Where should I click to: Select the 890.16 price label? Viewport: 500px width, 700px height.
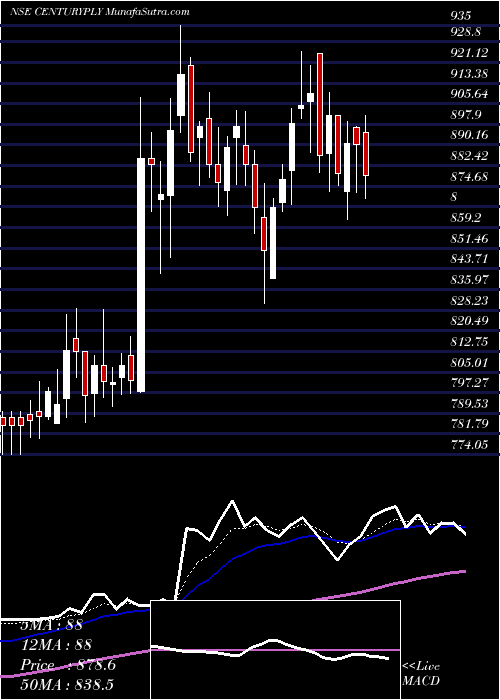point(469,135)
